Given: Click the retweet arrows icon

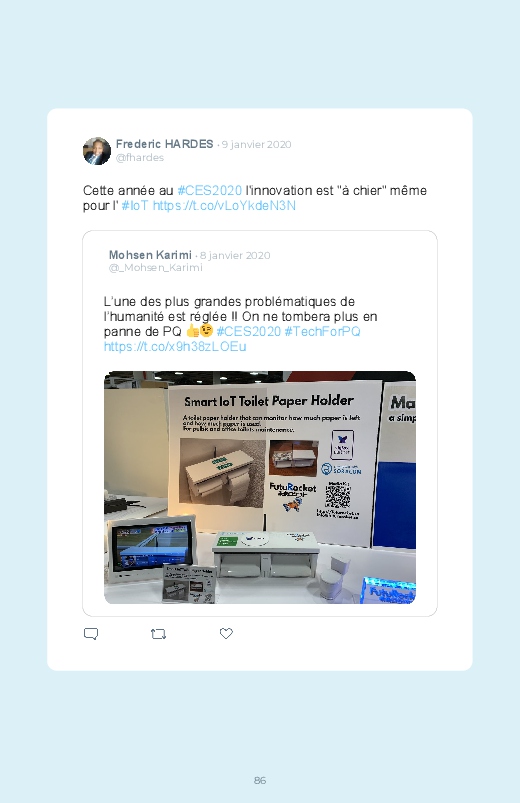Looking at the screenshot, I should pyautogui.click(x=158, y=634).
